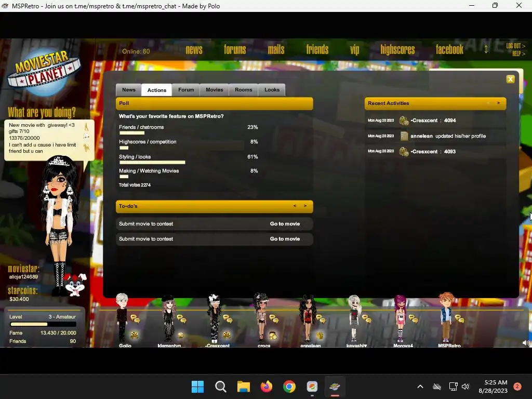Open Morova4 friend avatar in the bottom bar

(x=401, y=318)
